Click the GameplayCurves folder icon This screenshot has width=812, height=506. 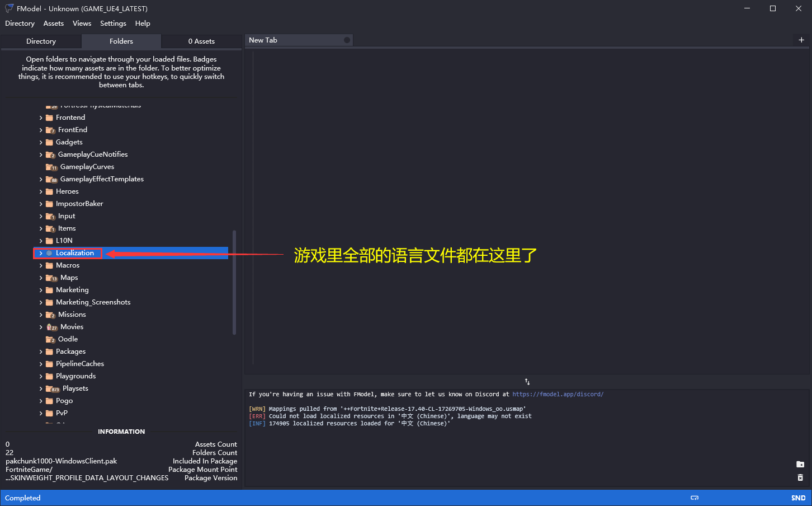point(51,167)
